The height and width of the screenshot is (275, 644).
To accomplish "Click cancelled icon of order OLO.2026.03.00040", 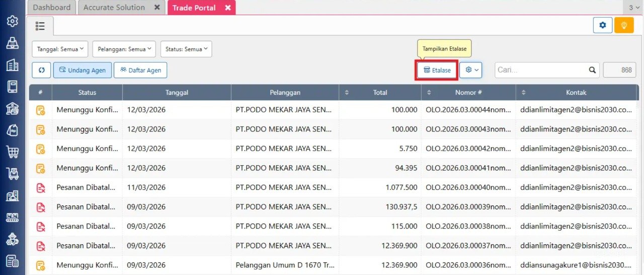I will coord(41,187).
